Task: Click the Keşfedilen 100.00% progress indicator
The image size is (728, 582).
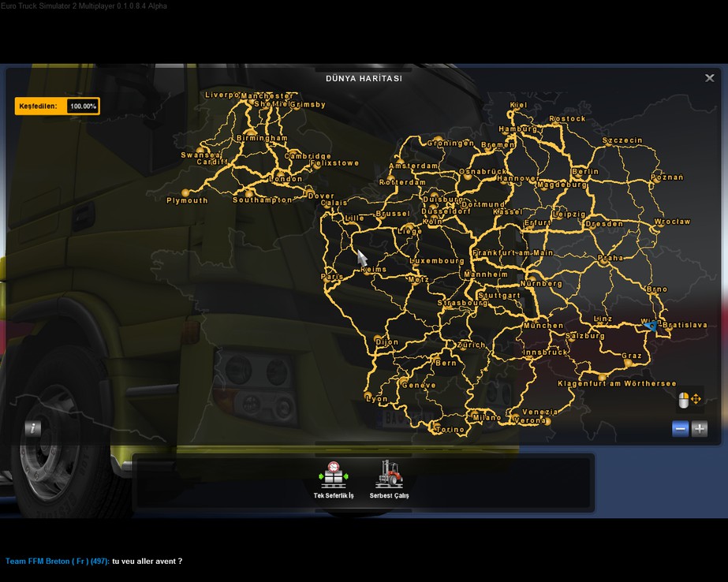Action: [57, 106]
